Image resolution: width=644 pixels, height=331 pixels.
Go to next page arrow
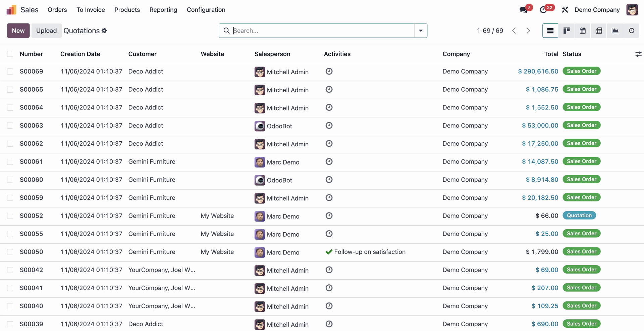pos(528,31)
